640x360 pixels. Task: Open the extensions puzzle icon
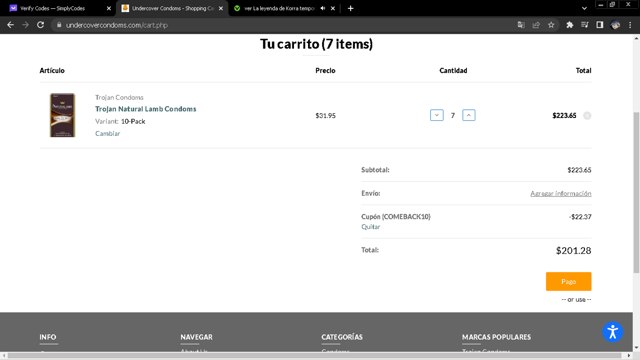569,25
